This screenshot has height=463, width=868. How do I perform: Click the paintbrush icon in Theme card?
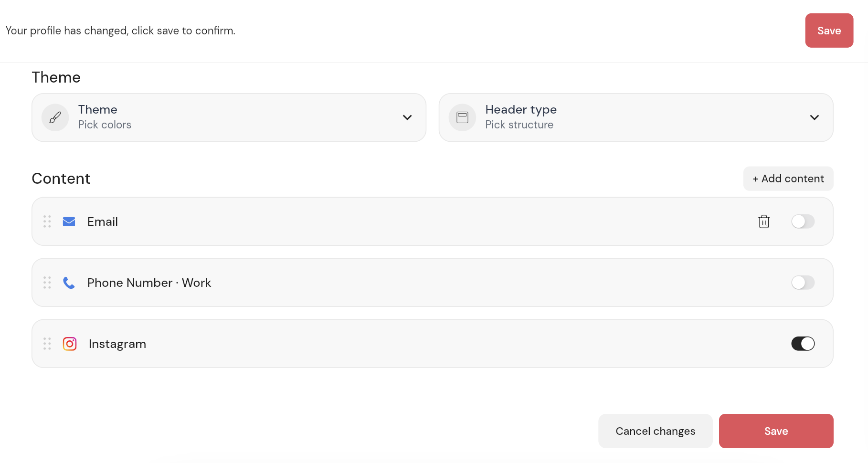55,117
